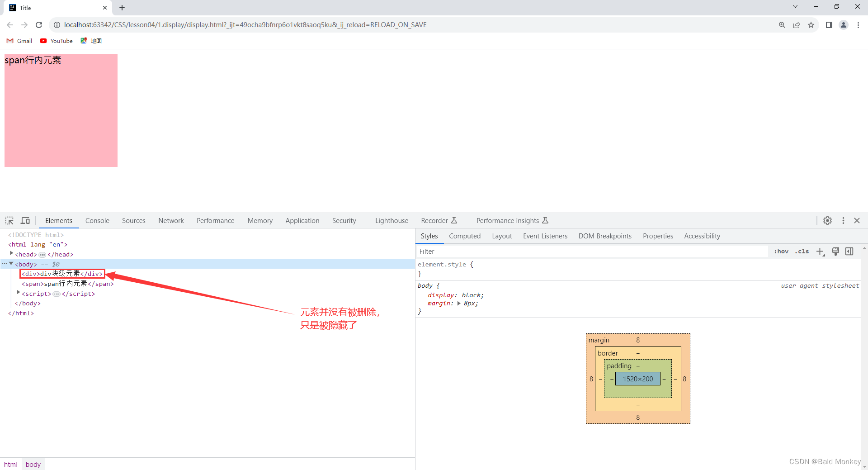Switch to the Performance tab
Viewport: 868px width, 470px height.
tap(215, 220)
